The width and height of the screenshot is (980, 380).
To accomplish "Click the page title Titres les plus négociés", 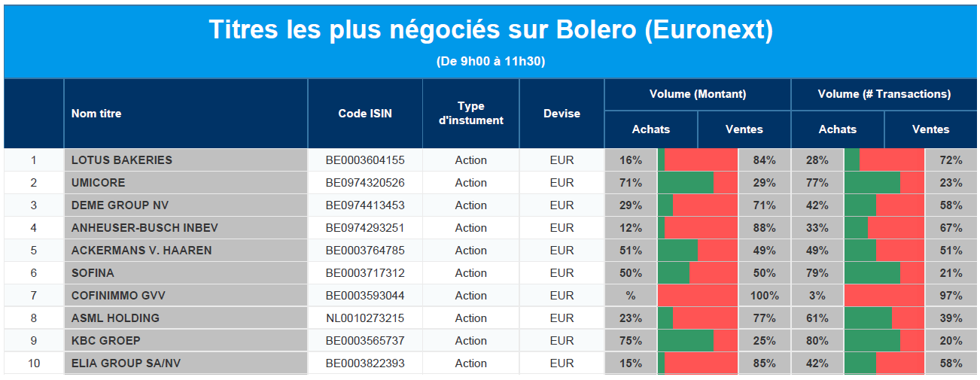I will click(x=490, y=31).
